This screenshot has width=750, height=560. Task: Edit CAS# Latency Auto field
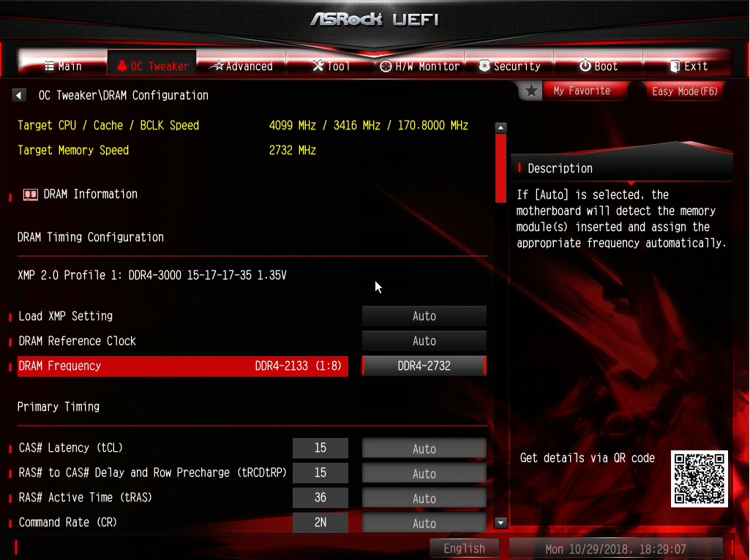click(424, 449)
